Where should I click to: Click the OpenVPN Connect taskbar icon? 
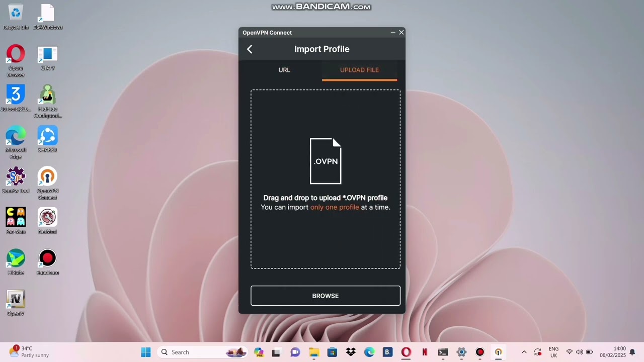point(498,352)
